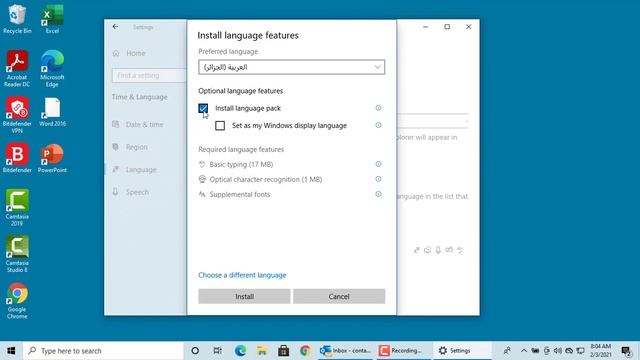640x360 pixels.
Task: Open Acrobat Reader DC desktop shortcut
Action: point(17,69)
